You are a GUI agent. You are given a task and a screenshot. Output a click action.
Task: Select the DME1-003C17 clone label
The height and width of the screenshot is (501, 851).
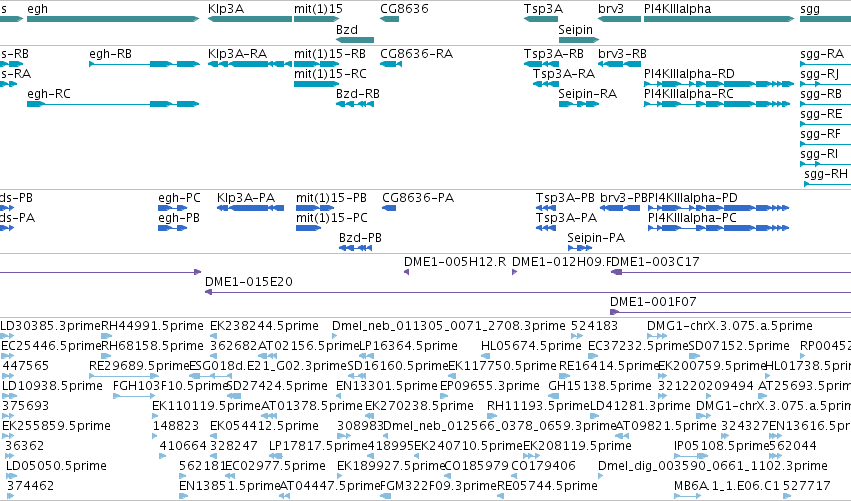[656, 262]
